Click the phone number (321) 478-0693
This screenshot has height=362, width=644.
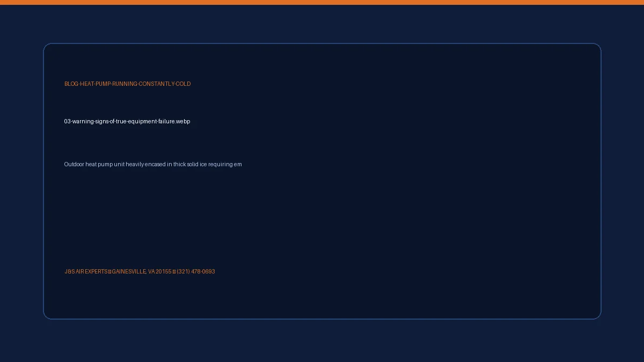tap(196, 271)
